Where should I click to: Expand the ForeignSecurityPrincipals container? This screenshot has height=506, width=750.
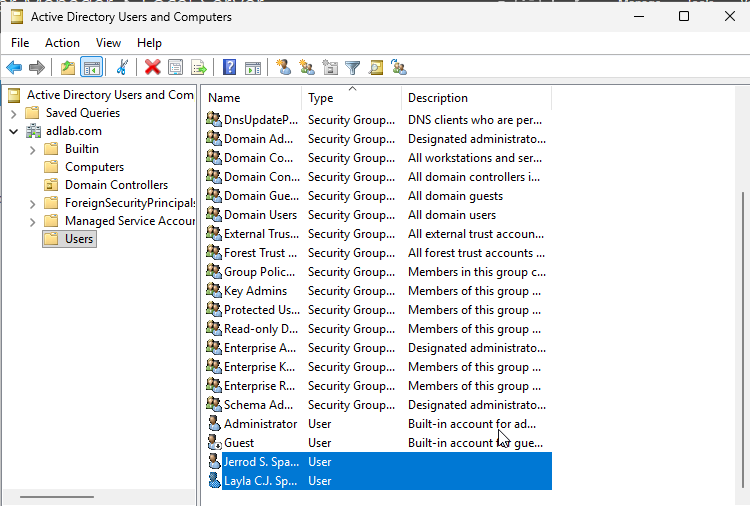point(32,204)
